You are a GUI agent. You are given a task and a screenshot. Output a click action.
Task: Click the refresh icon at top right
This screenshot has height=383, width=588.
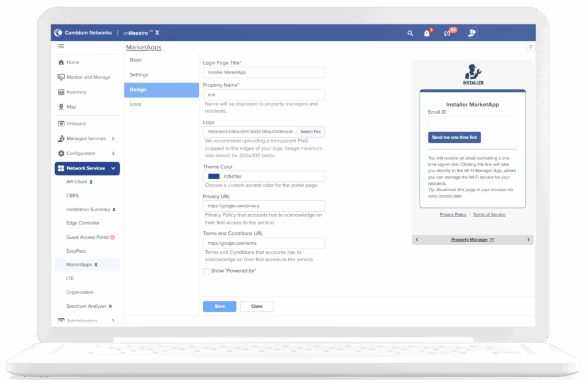pos(530,47)
